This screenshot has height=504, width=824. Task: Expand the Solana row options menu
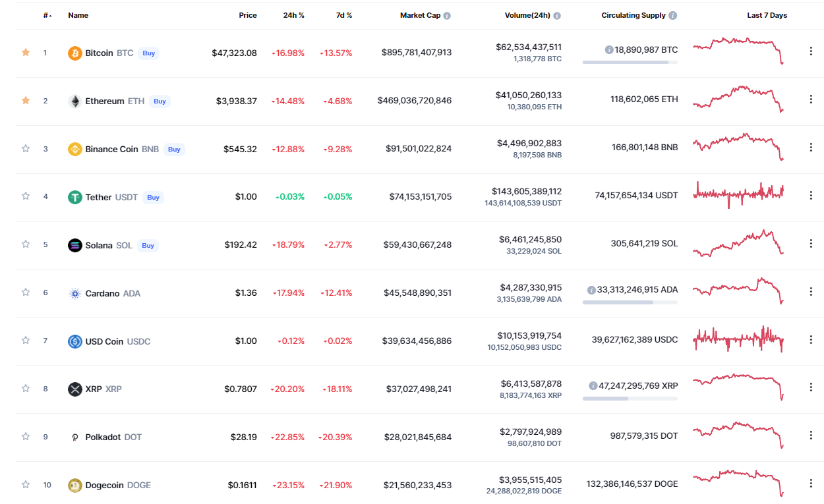(811, 243)
